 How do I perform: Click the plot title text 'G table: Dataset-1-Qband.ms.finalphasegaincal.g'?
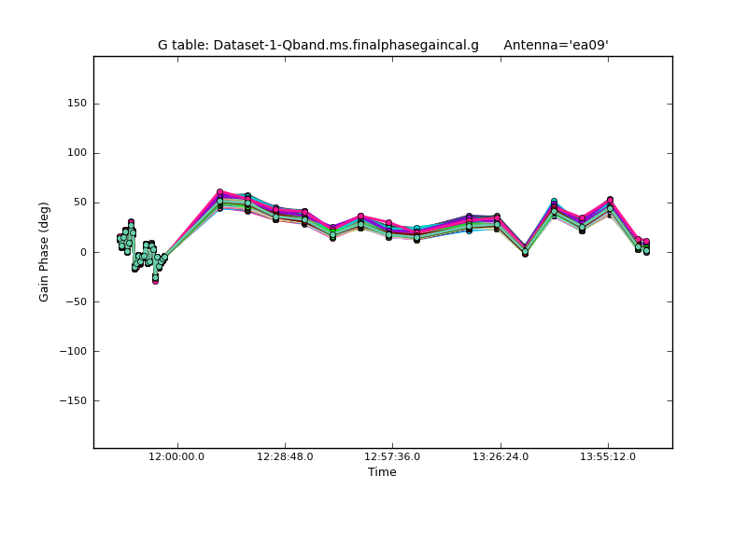tap(317, 45)
